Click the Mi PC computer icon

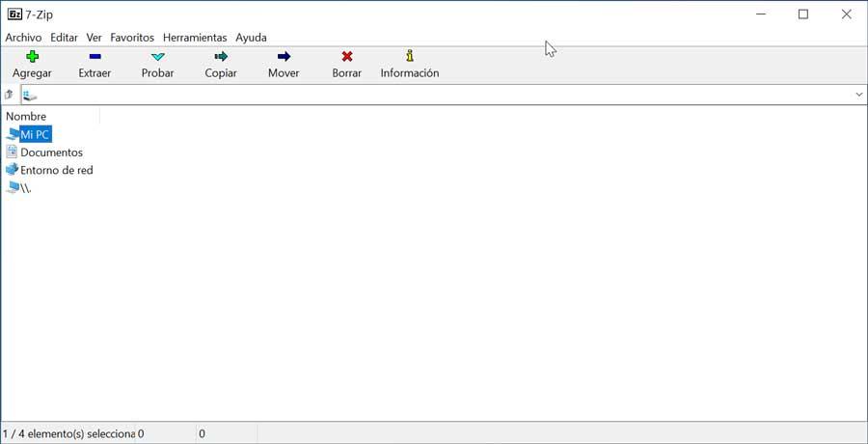pos(13,133)
